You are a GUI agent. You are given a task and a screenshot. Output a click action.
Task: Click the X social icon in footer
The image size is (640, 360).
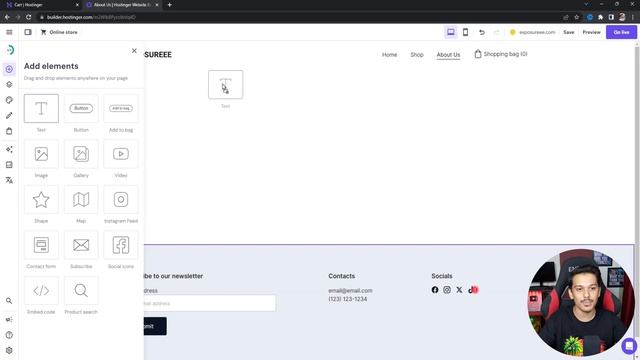point(459,290)
